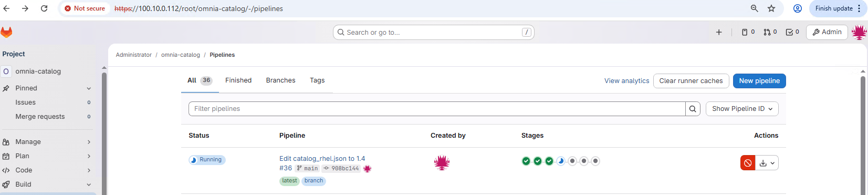Viewport: 868px width, 195px height.
Task: Open the second pending stage icon
Action: pyautogui.click(x=584, y=161)
